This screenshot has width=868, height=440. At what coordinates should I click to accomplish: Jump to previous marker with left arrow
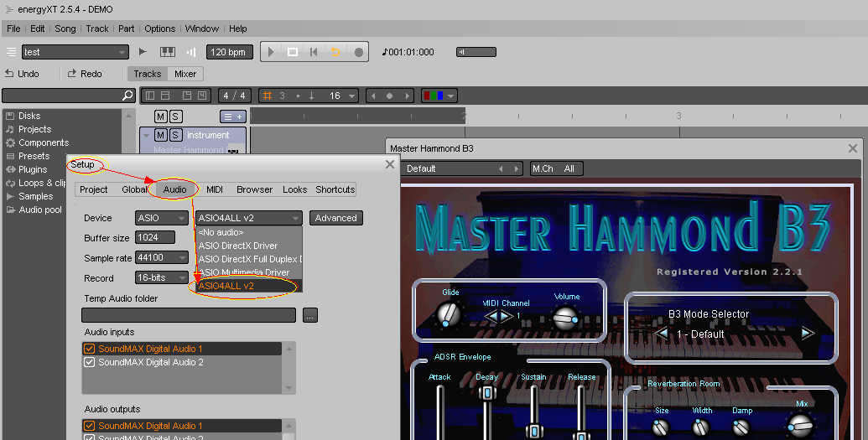(373, 96)
